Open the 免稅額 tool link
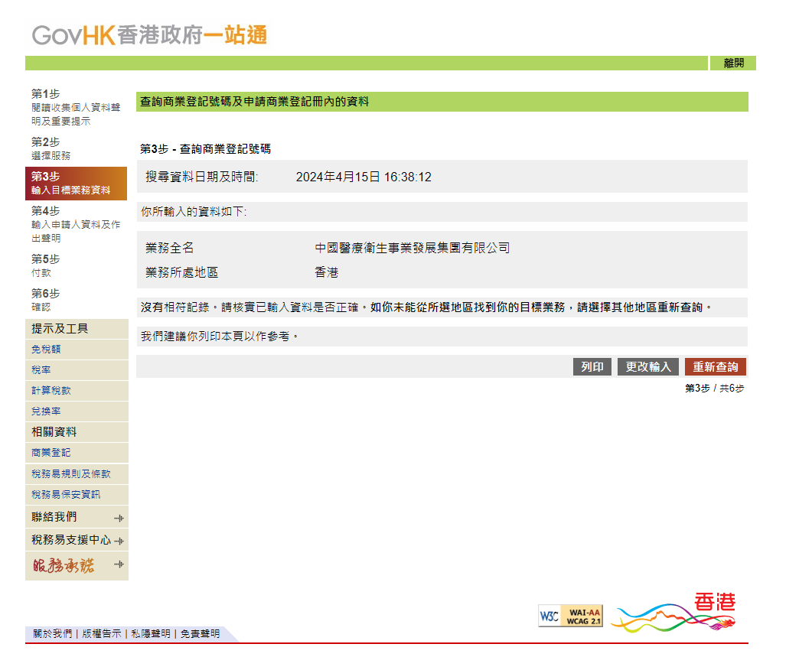The height and width of the screenshot is (670, 812). click(x=46, y=349)
